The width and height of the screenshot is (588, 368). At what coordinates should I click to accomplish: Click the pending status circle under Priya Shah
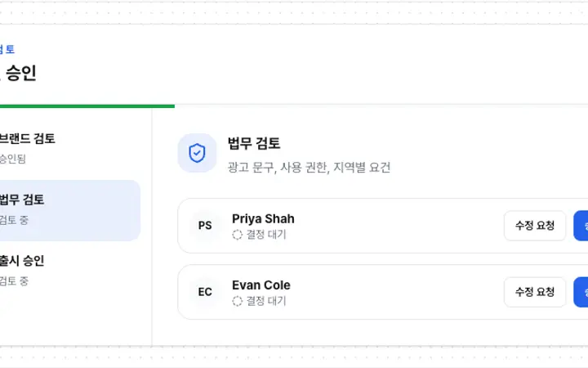point(237,235)
